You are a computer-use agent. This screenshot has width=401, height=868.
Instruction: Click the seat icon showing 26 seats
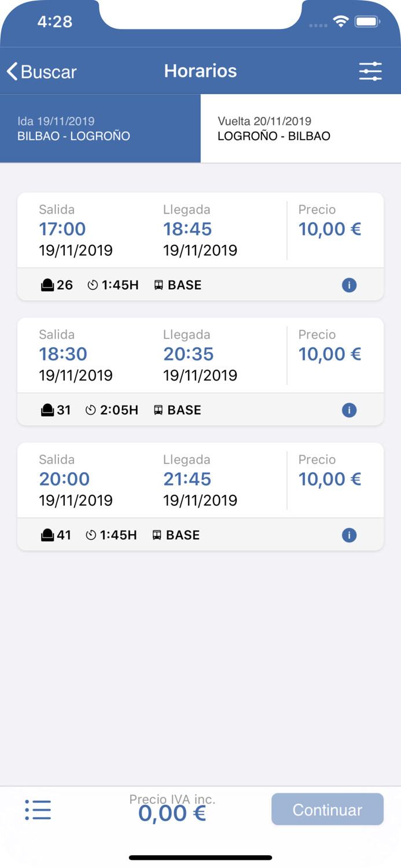click(x=47, y=285)
